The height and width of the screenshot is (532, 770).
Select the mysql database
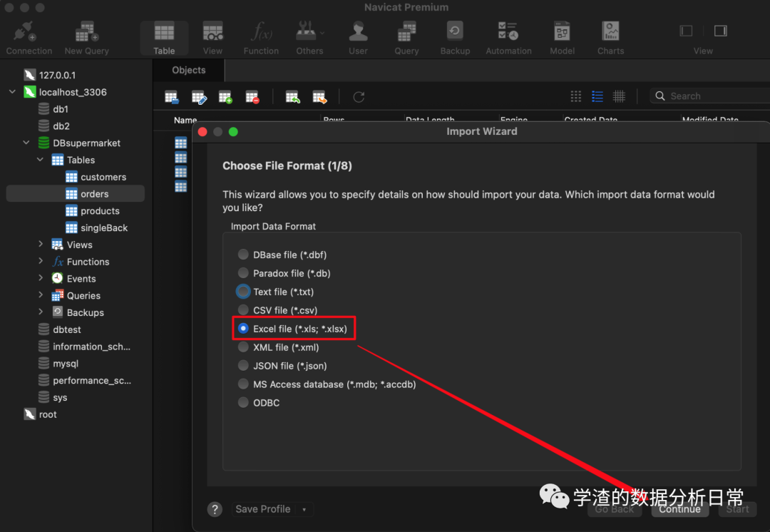pos(58,364)
